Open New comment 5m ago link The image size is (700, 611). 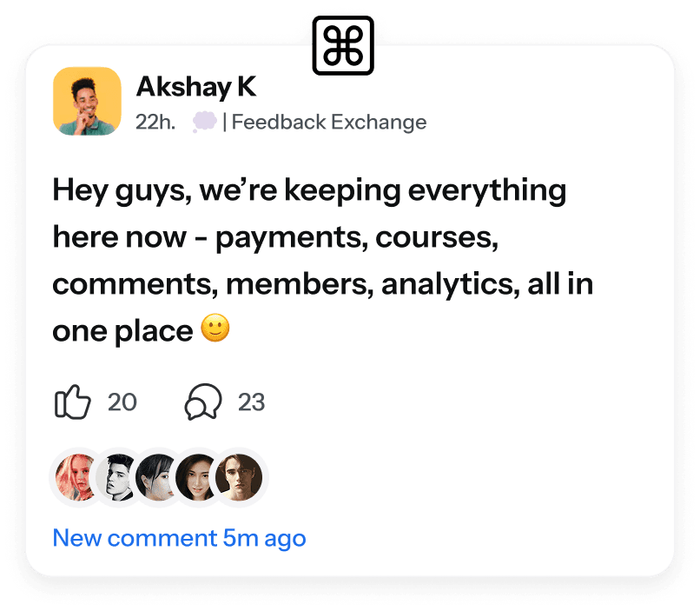pos(179,538)
